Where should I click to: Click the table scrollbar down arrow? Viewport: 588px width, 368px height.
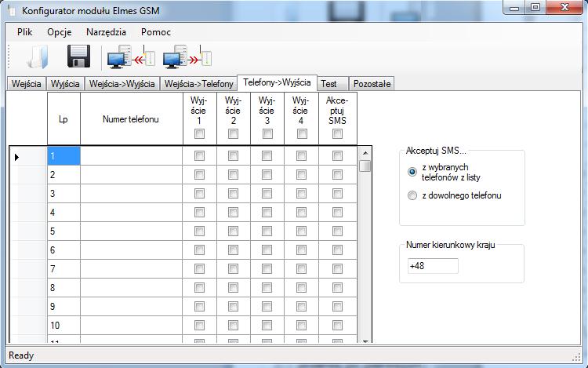tap(365, 341)
